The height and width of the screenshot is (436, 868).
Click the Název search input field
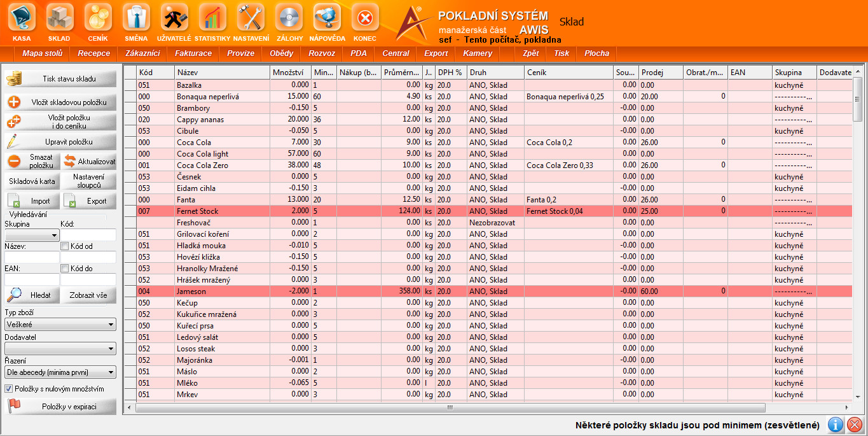pyautogui.click(x=32, y=257)
